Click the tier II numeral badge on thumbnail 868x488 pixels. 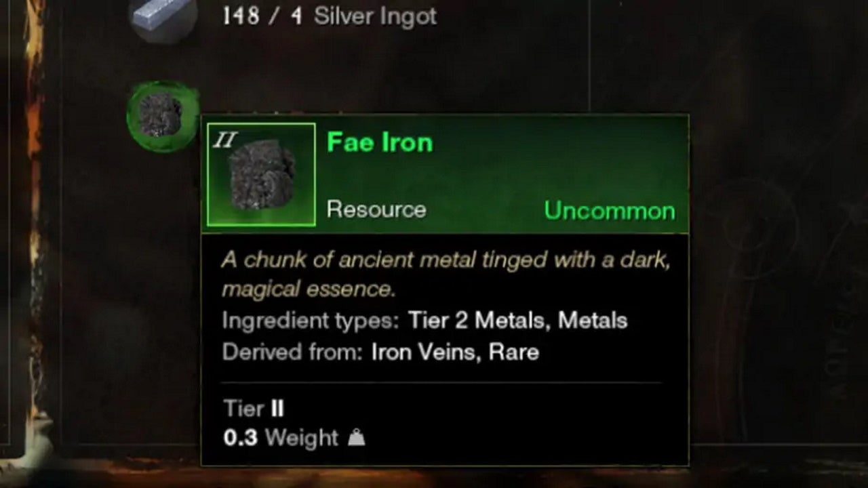[224, 140]
